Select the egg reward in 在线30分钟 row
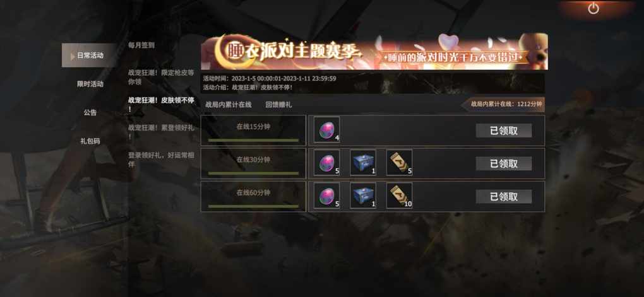The height and width of the screenshot is (297, 644). (x=326, y=163)
